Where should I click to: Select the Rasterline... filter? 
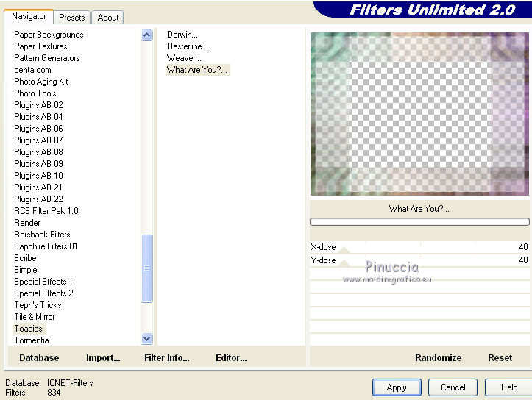188,46
